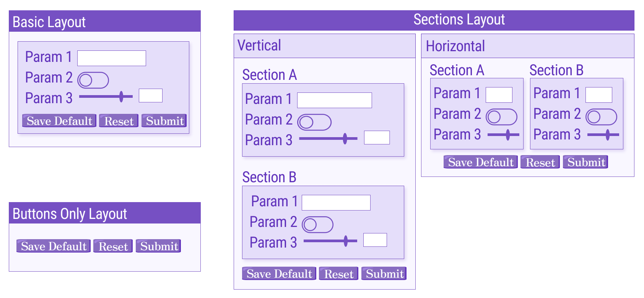
Task: Click Save Default in the Horizontal section
Action: pos(480,162)
